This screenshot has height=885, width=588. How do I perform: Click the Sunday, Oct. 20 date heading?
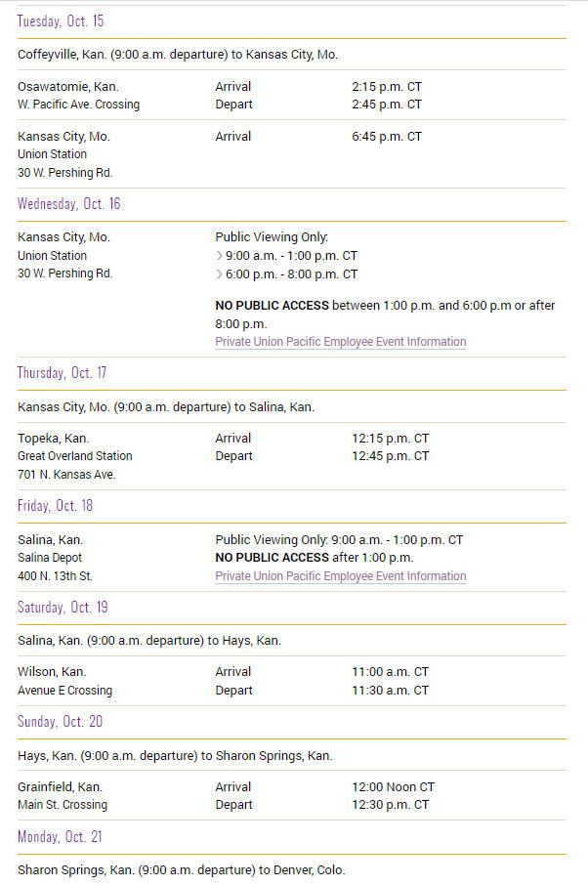point(60,722)
